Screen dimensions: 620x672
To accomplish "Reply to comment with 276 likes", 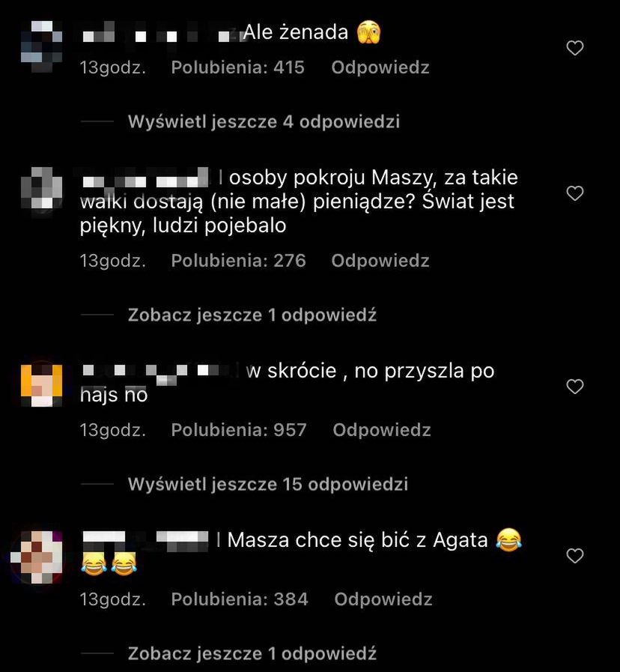I will pyautogui.click(x=380, y=261).
